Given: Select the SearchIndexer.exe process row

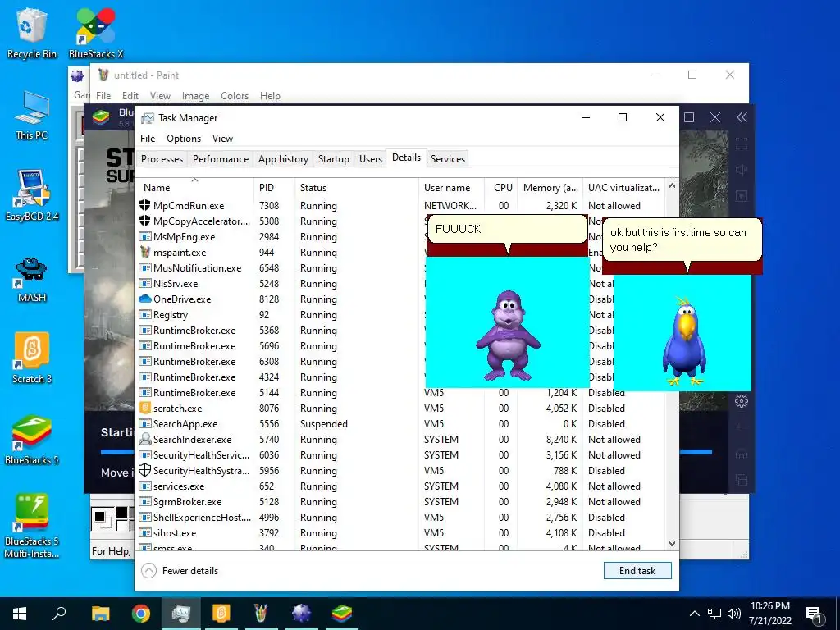Looking at the screenshot, I should point(400,440).
